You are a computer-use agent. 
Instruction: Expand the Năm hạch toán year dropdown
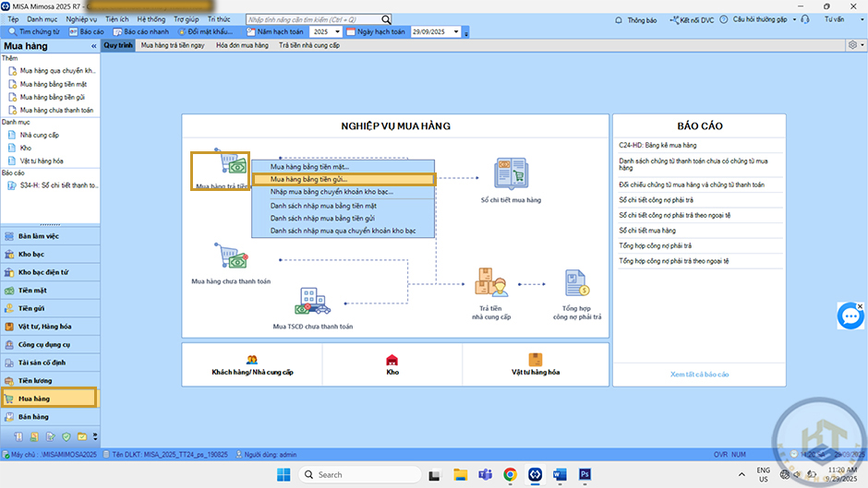336,31
